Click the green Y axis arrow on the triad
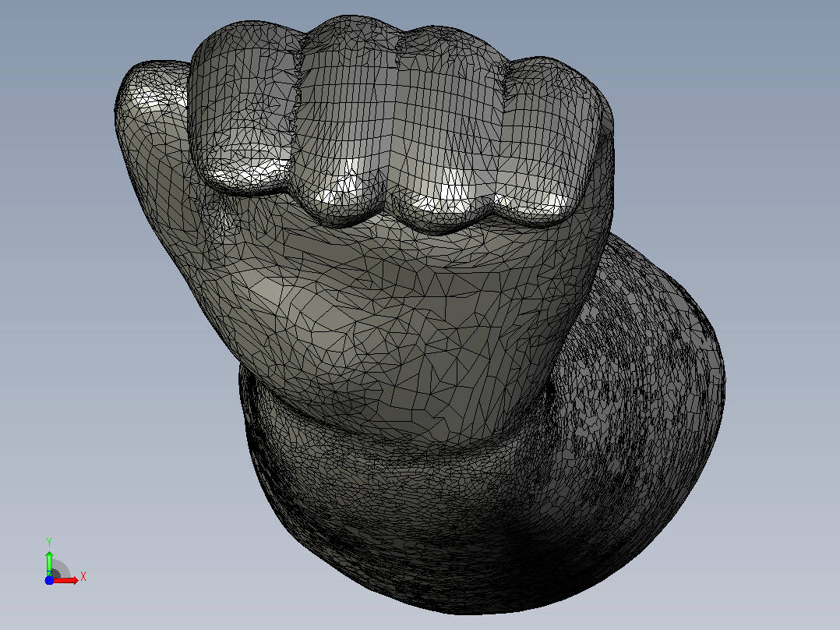 (49, 563)
